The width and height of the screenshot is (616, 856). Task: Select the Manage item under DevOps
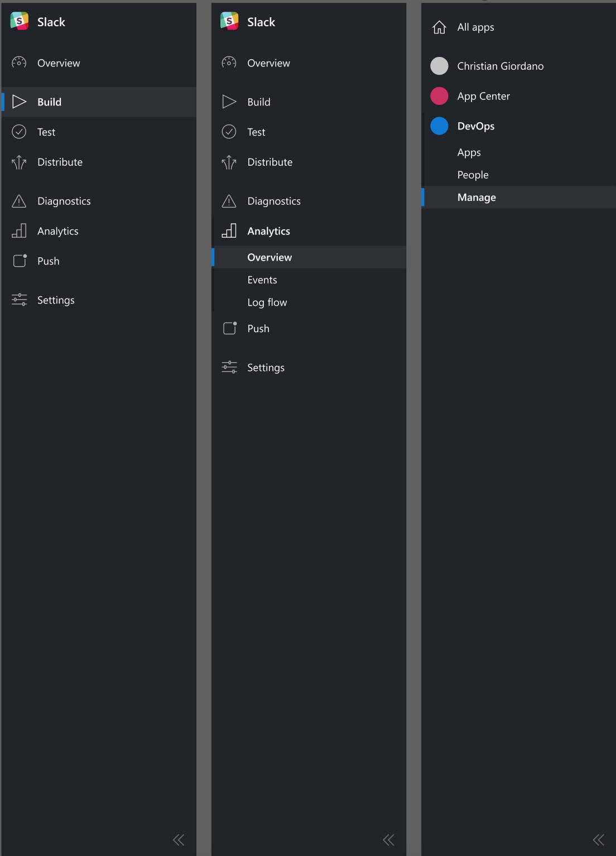pos(476,197)
